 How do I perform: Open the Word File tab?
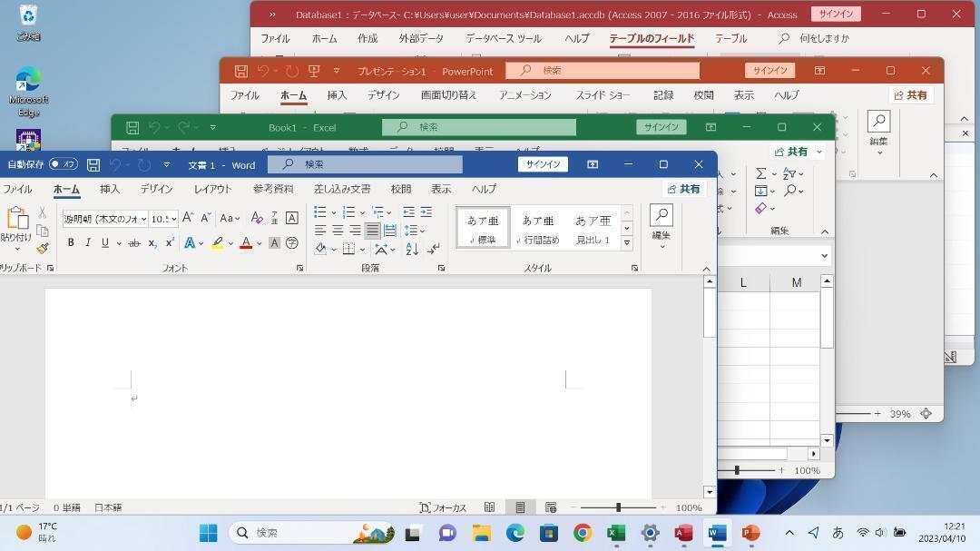pos(17,189)
